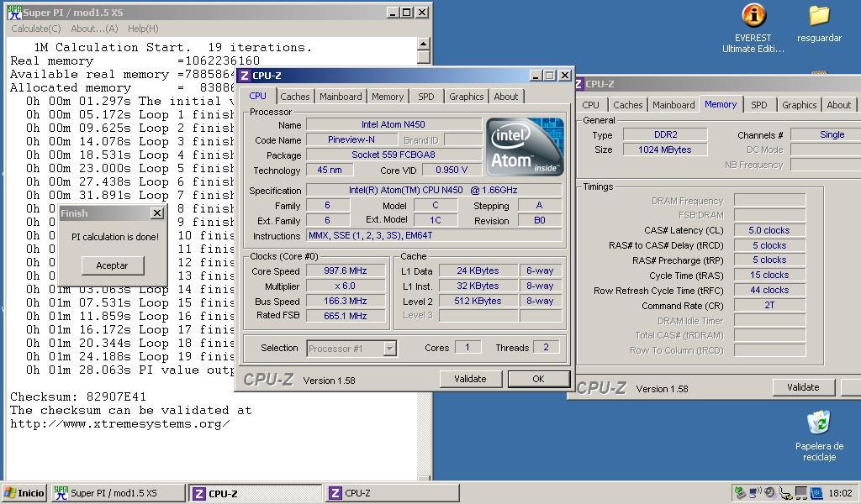Open the Papelera de reciclaje icon
This screenshot has height=504, width=861.
(819, 436)
